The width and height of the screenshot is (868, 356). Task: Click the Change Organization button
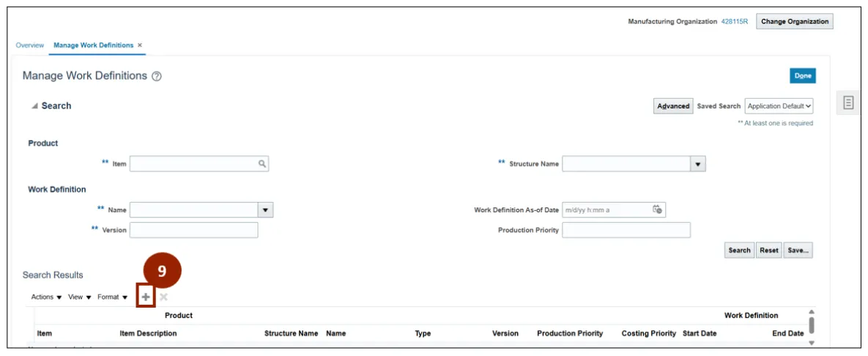[795, 22]
